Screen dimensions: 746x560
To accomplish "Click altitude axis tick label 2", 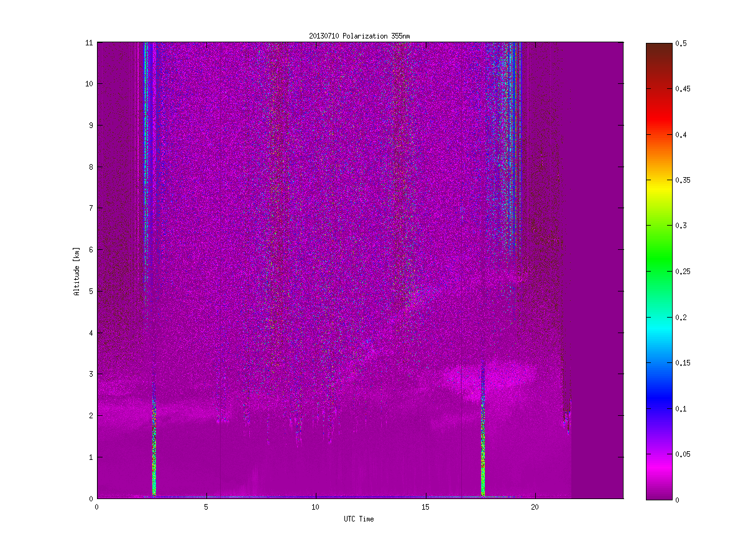I will (x=91, y=415).
